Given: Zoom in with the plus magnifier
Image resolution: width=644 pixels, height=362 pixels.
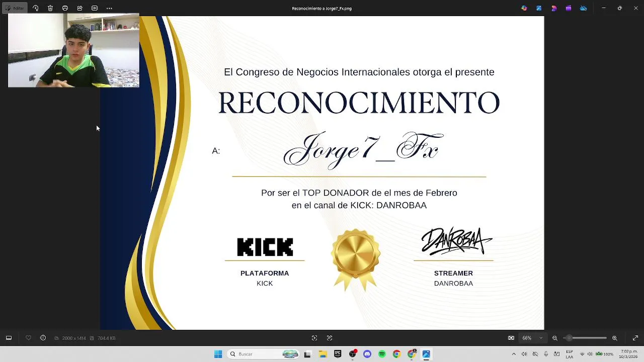Looking at the screenshot, I should [x=614, y=338].
